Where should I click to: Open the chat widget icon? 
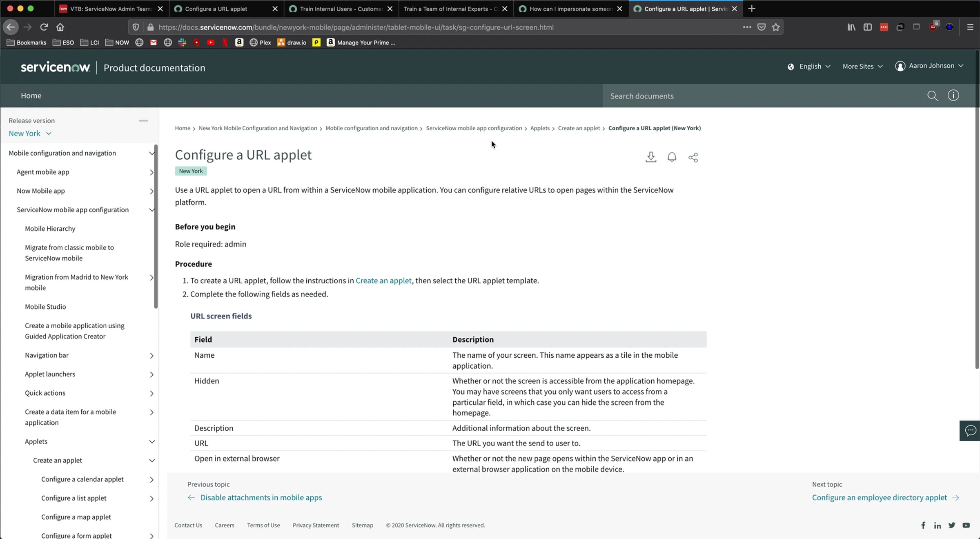click(x=970, y=430)
